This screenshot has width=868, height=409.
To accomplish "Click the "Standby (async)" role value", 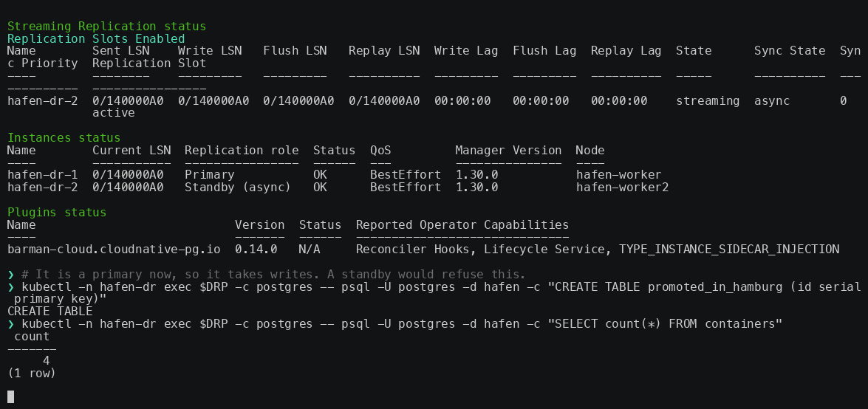I will [x=237, y=187].
